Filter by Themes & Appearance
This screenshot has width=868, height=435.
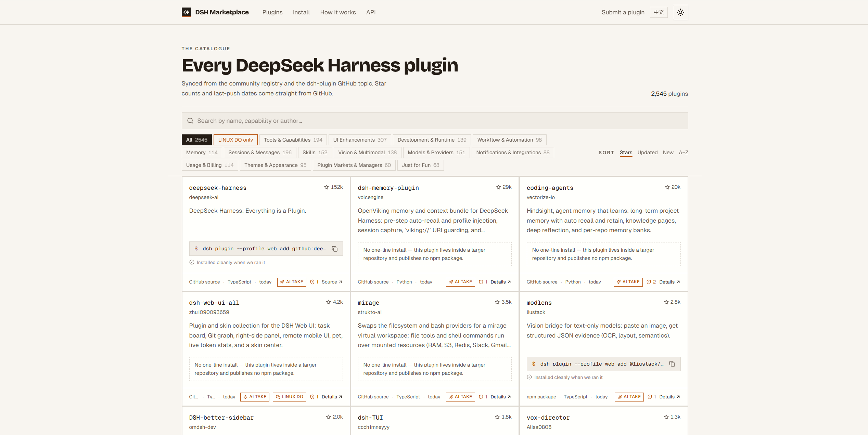(275, 165)
